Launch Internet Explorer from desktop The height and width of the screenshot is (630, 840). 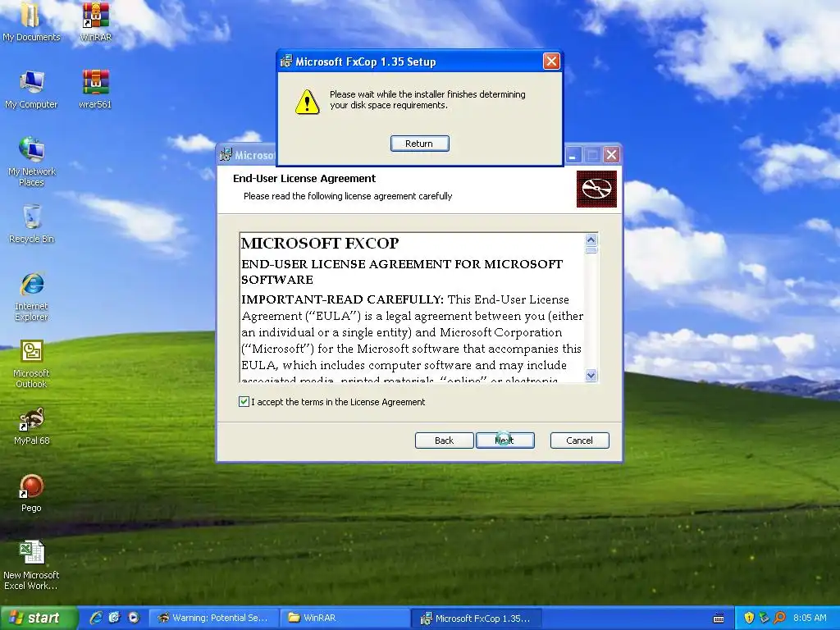(x=31, y=296)
